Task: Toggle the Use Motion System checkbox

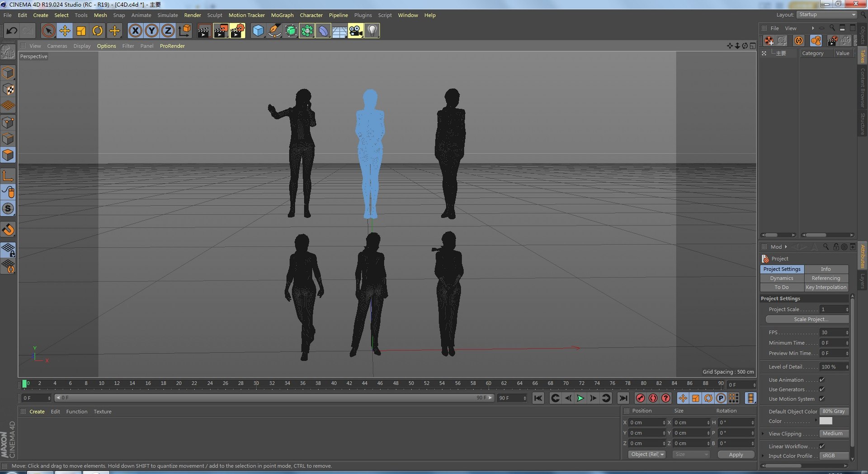Action: pyautogui.click(x=822, y=399)
